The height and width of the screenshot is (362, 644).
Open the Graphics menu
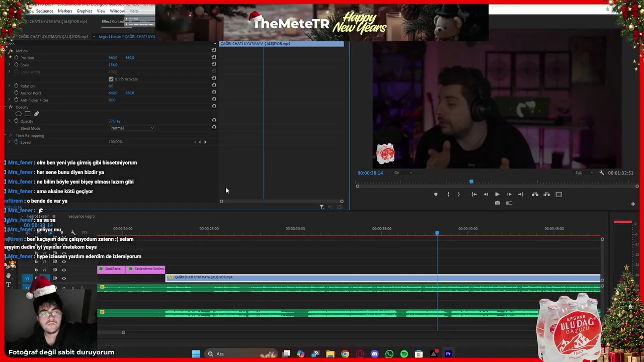coord(85,11)
